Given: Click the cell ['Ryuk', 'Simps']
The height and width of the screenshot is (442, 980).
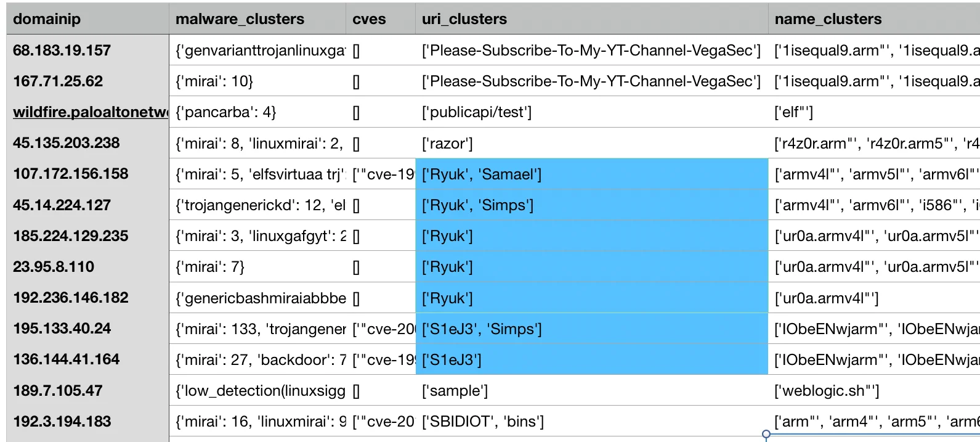Looking at the screenshot, I should [592, 205].
